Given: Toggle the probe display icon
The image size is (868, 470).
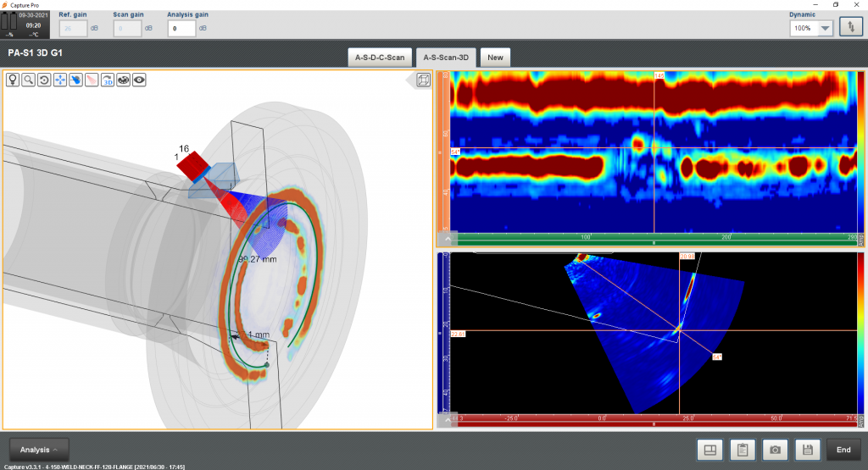Looking at the screenshot, I should (x=76, y=80).
